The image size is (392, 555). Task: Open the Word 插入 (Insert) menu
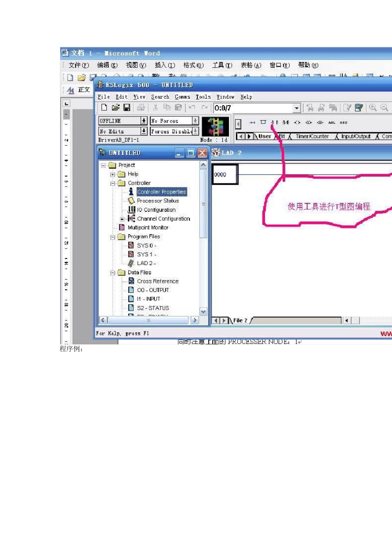pos(165,65)
